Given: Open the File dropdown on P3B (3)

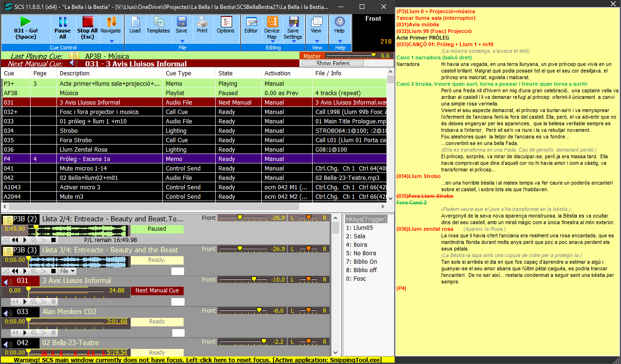Looking at the screenshot, I should coord(67,271).
